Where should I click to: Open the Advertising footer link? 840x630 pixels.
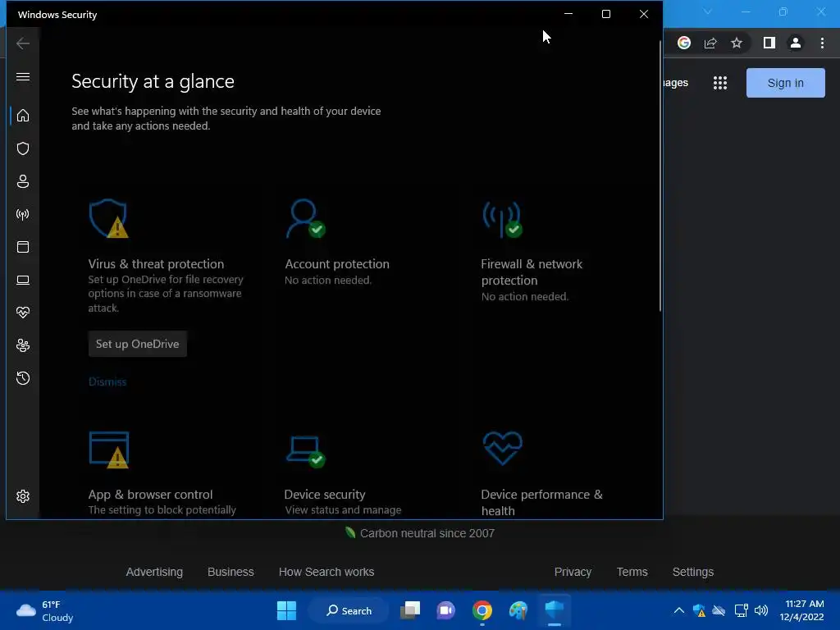154,572
